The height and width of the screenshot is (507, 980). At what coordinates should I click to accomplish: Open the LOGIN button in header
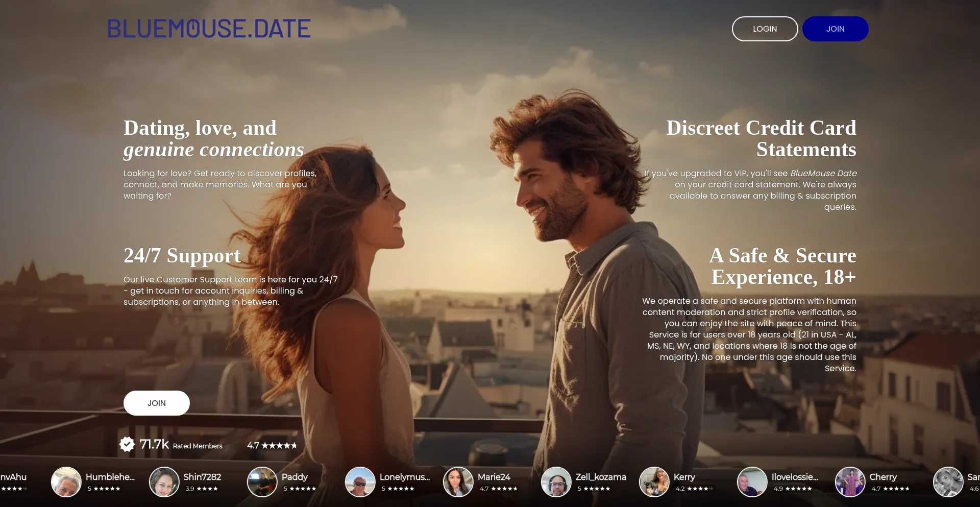click(x=765, y=29)
